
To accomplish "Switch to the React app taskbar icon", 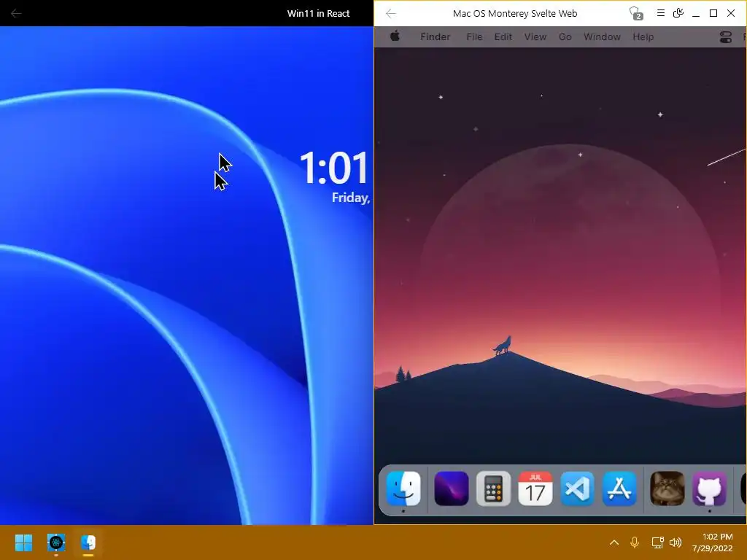I will pyautogui.click(x=56, y=542).
